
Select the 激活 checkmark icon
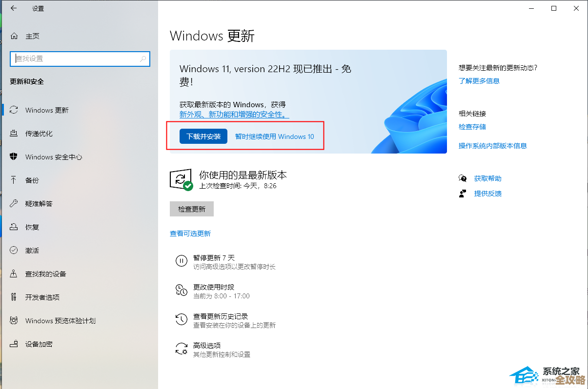14,250
